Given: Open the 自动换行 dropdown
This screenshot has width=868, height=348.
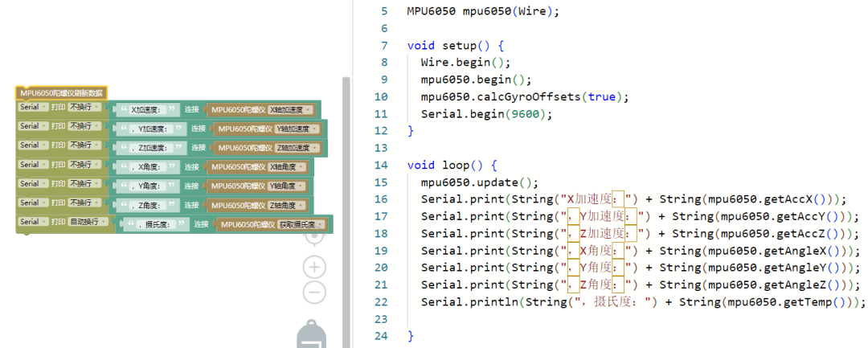Looking at the screenshot, I should click(88, 222).
